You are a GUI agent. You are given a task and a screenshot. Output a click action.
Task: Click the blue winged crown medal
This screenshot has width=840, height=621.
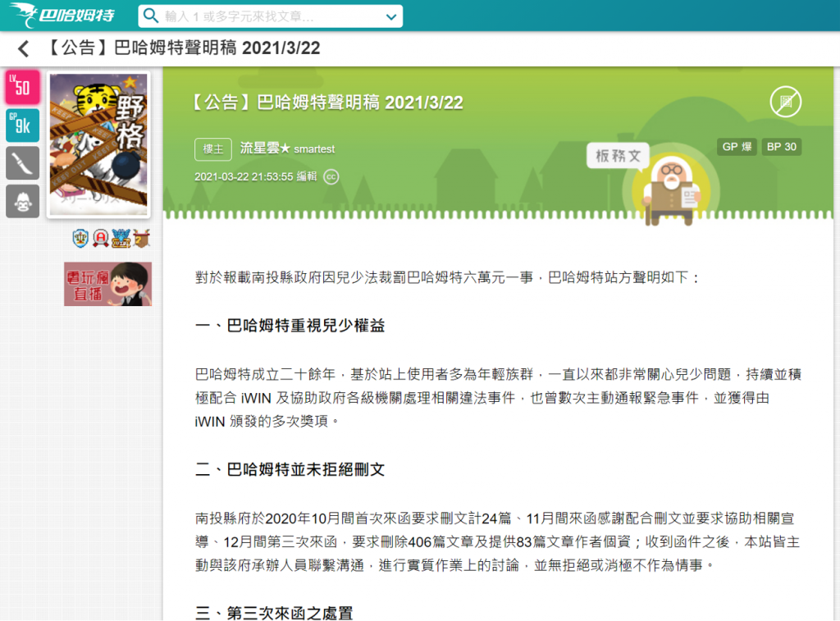(x=121, y=238)
